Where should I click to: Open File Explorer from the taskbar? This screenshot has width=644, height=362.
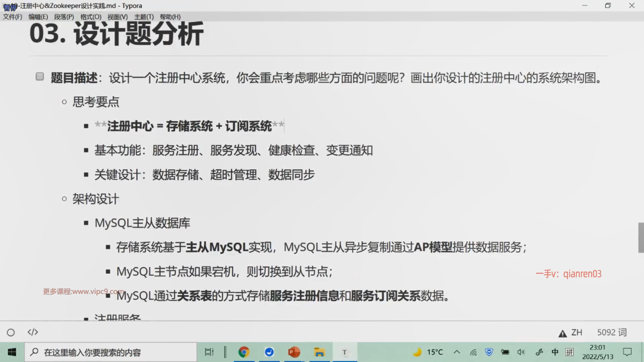[x=319, y=352]
